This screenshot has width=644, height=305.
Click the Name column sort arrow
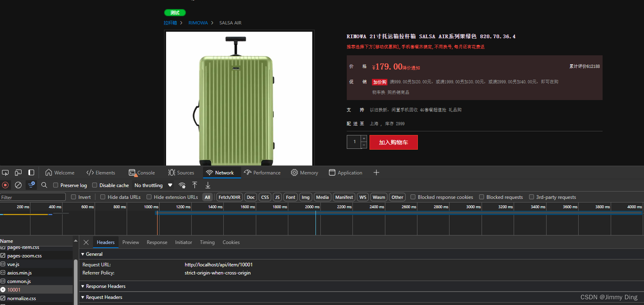[x=76, y=241]
